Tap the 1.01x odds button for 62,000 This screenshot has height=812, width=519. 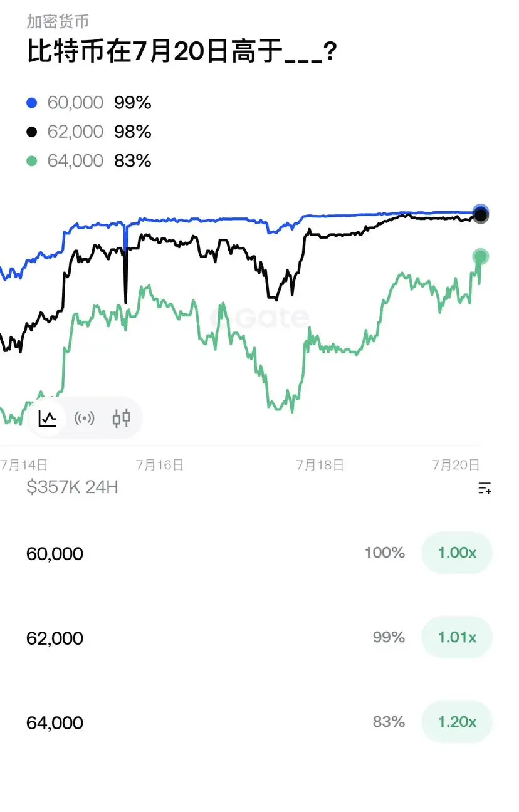(457, 637)
